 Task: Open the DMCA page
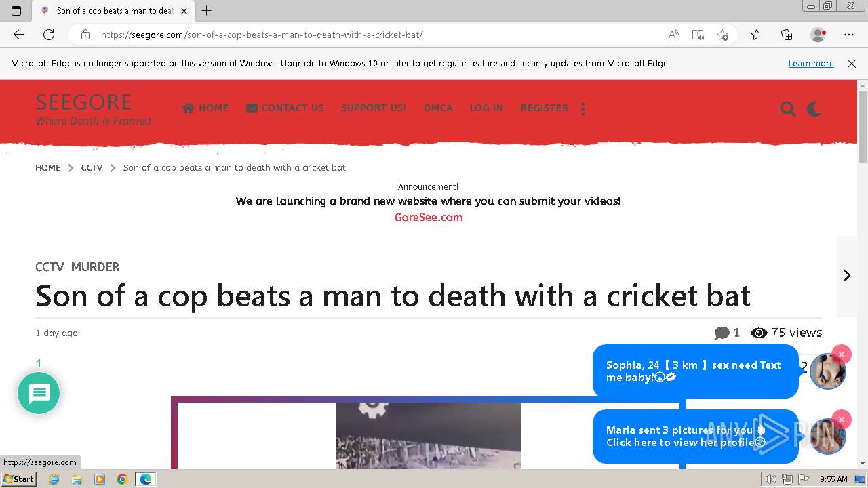coord(438,108)
